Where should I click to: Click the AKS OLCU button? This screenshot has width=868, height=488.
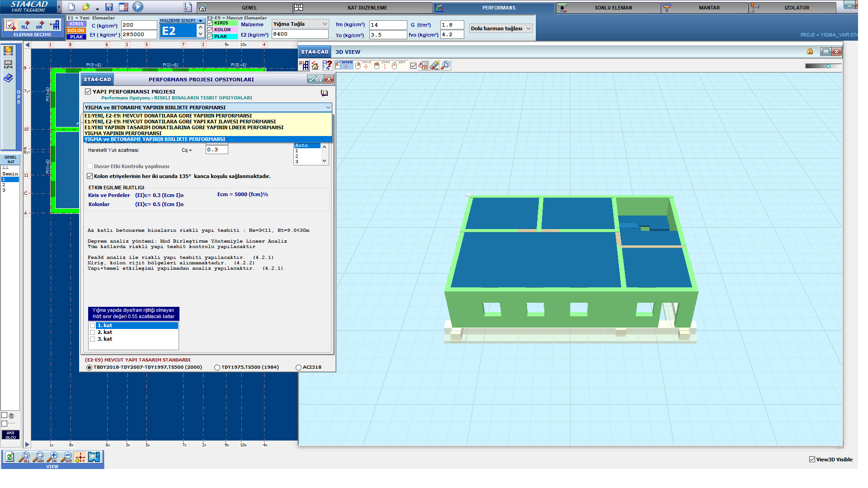(x=10, y=435)
